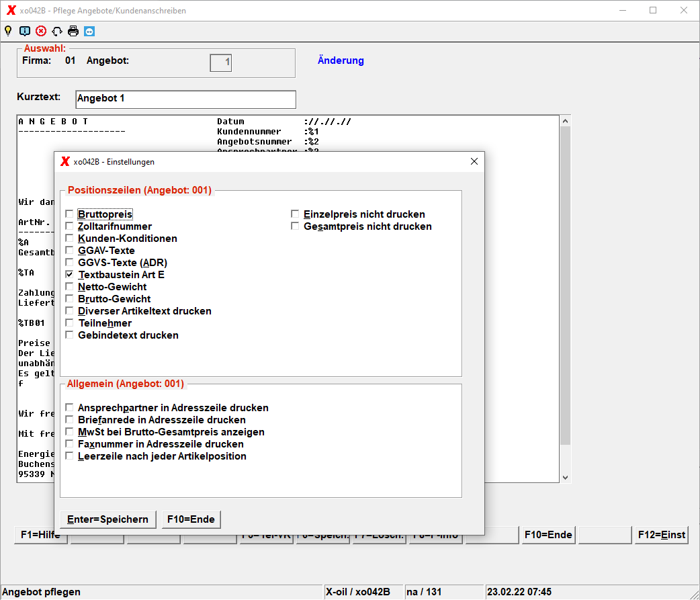This screenshot has width=700, height=600.
Task: Uncheck Textbaustein Art E
Action: click(69, 275)
